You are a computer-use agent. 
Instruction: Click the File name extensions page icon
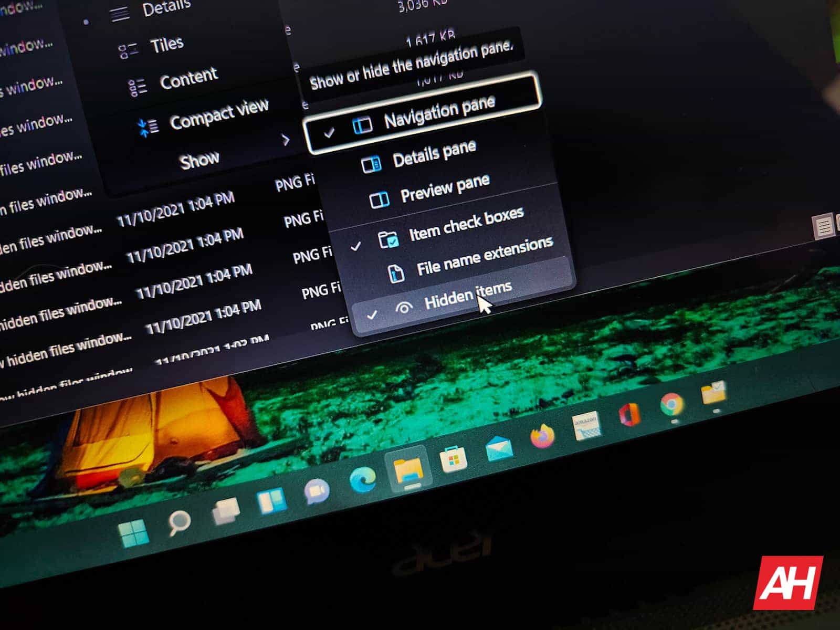(396, 274)
